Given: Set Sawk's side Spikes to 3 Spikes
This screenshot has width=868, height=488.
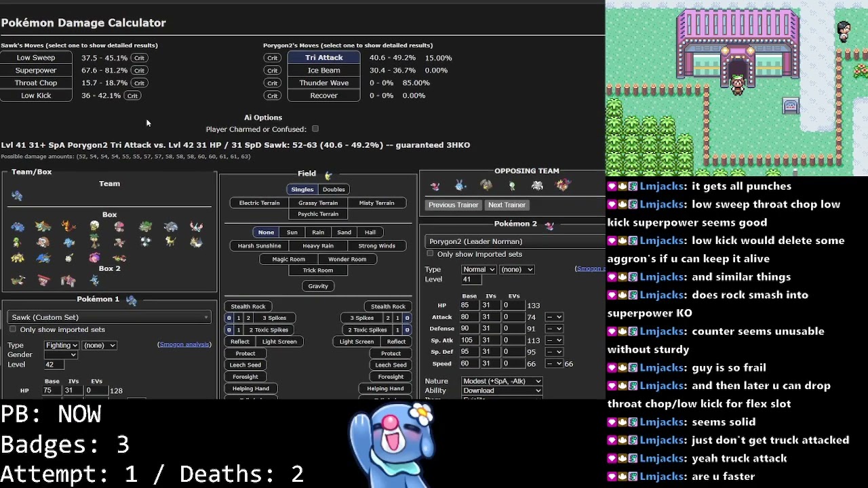Looking at the screenshot, I should (274, 318).
